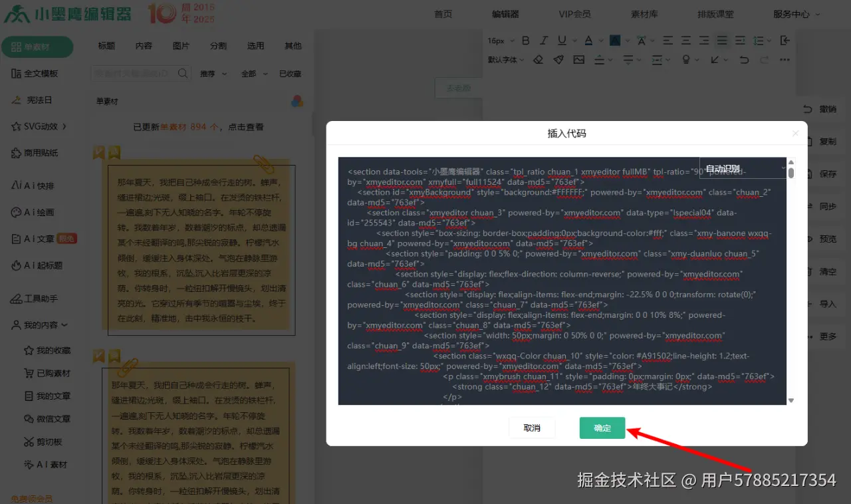This screenshot has height=504, width=851.
Task: Open 排版课堂 in top navigation
Action: pos(715,14)
